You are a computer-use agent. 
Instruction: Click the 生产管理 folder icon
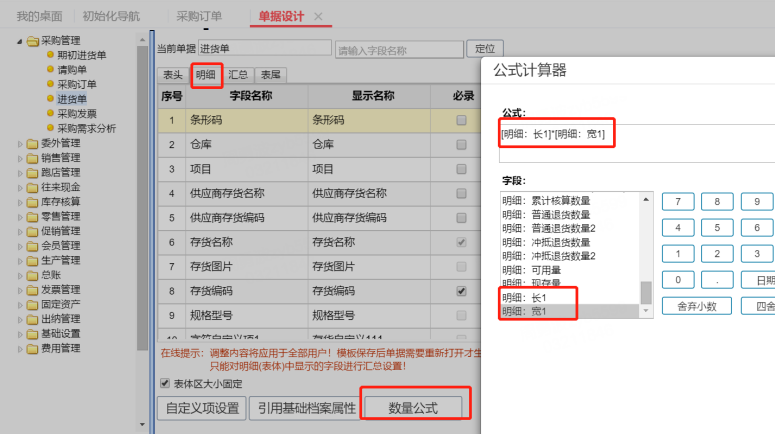(33, 261)
